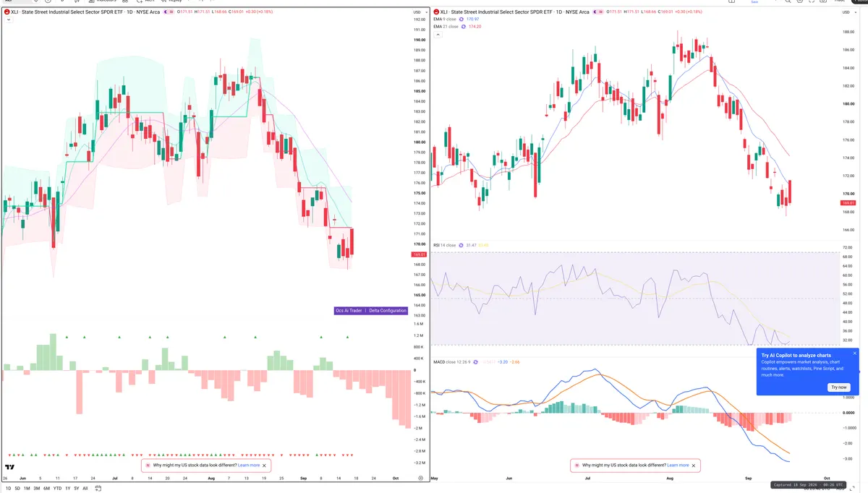
Task: Click the EMA 9 source icon
Action: tap(463, 19)
